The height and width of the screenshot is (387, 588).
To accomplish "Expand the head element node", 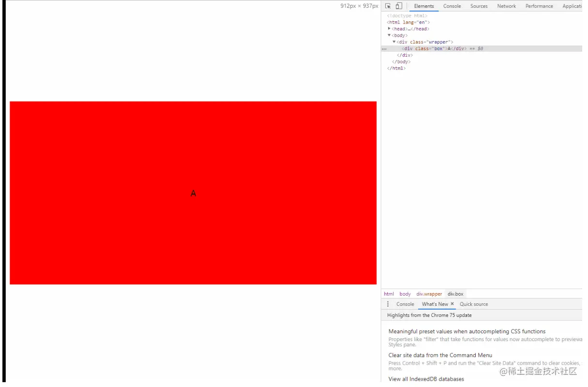I will tap(390, 29).
